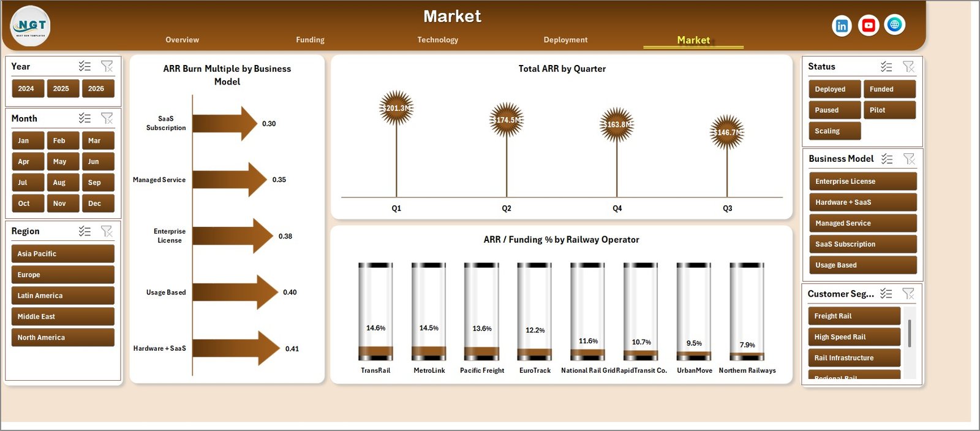Image resolution: width=980 pixels, height=431 pixels.
Task: Select Aug in Month slicer
Action: tap(62, 182)
